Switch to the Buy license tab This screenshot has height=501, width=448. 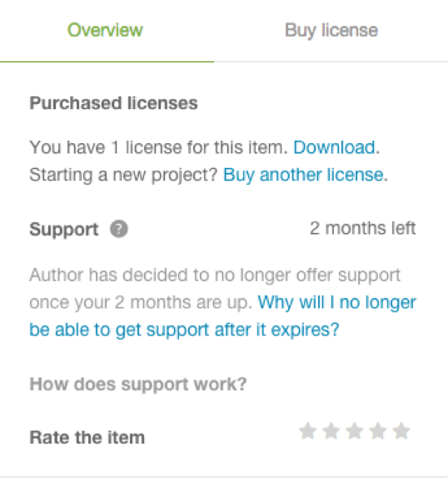331,31
